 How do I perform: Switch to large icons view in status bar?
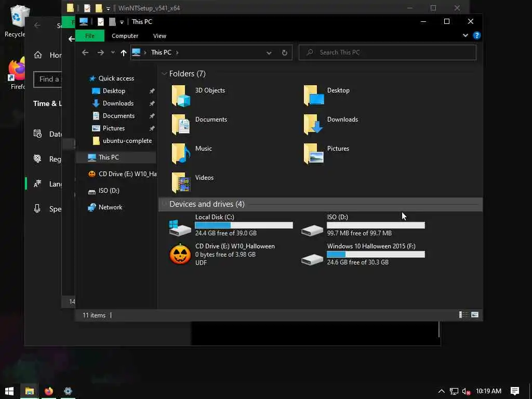(x=475, y=315)
